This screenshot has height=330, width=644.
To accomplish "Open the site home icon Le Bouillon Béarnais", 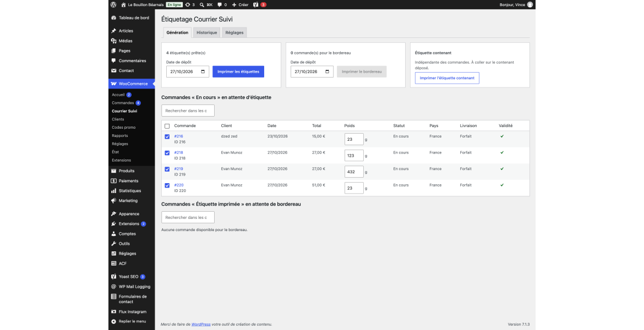I will pyautogui.click(x=123, y=4).
